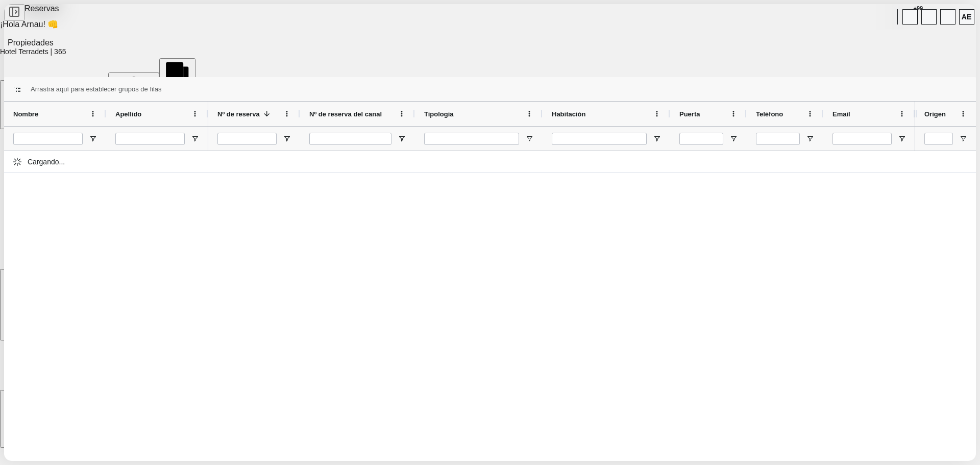
Task: Click the Tipología filter text box
Action: pyautogui.click(x=471, y=139)
